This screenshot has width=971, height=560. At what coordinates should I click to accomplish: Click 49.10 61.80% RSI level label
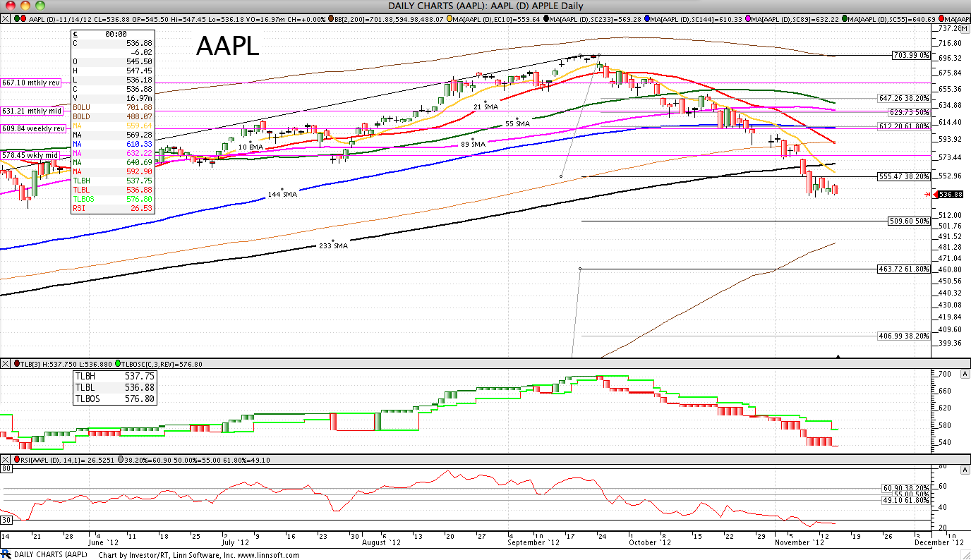pyautogui.click(x=905, y=500)
